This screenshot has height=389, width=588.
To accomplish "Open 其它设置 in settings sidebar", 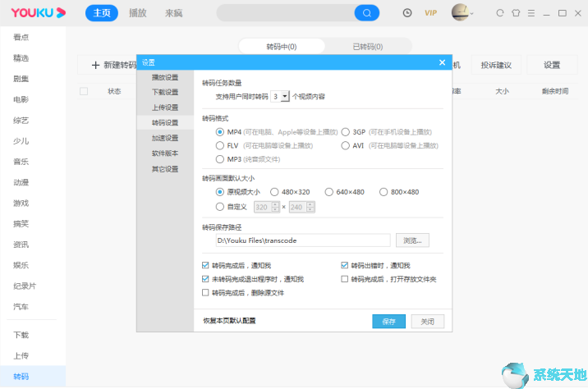I will [165, 169].
